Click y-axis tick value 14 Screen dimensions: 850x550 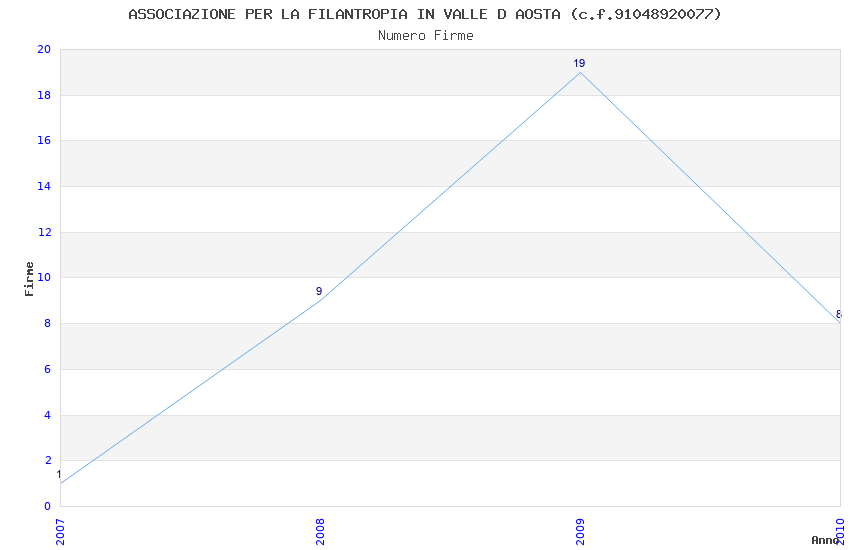click(x=44, y=186)
